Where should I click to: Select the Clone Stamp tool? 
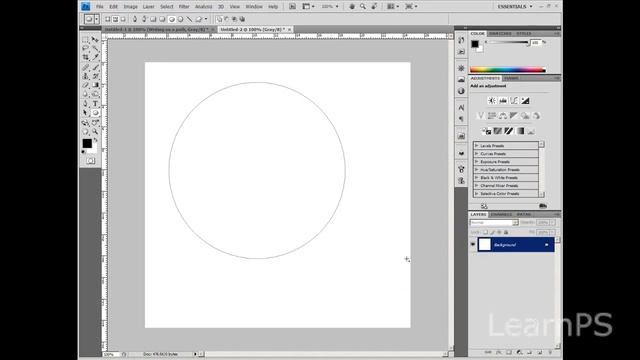coord(86,76)
